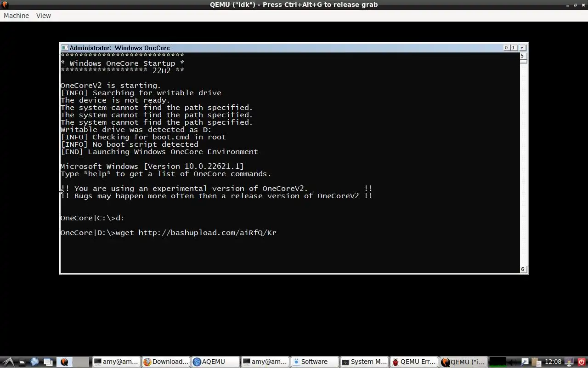Click the QEMU ("i... taskbar button
Viewport: 588px width, 368px height.
click(x=464, y=362)
